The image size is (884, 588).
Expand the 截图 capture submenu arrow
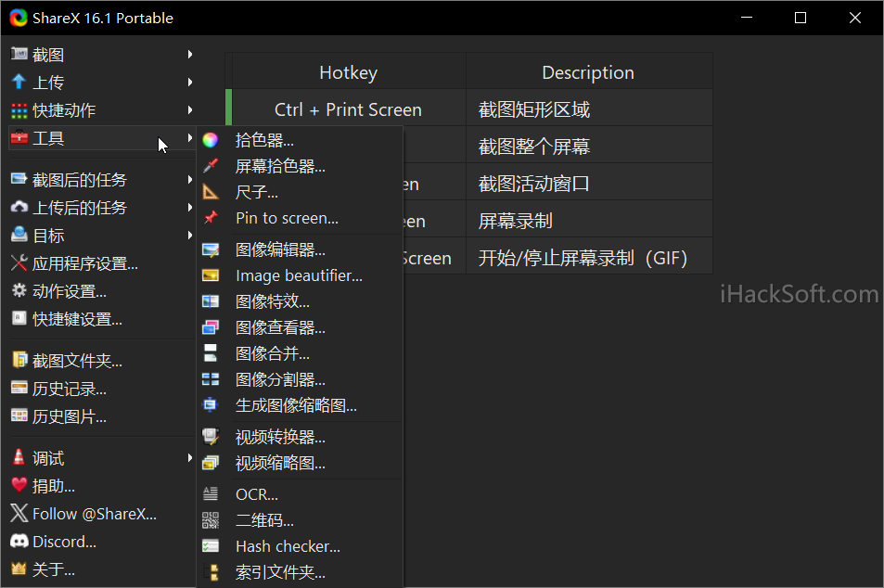190,54
